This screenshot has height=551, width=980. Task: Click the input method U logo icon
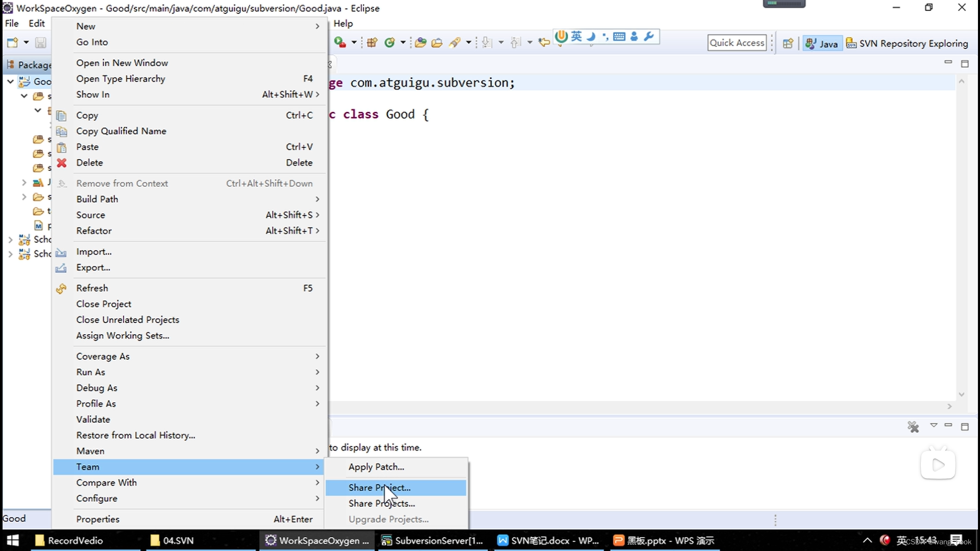[x=561, y=36]
